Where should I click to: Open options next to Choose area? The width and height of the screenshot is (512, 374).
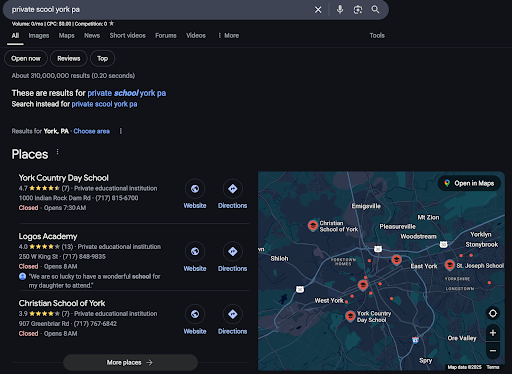(x=121, y=131)
